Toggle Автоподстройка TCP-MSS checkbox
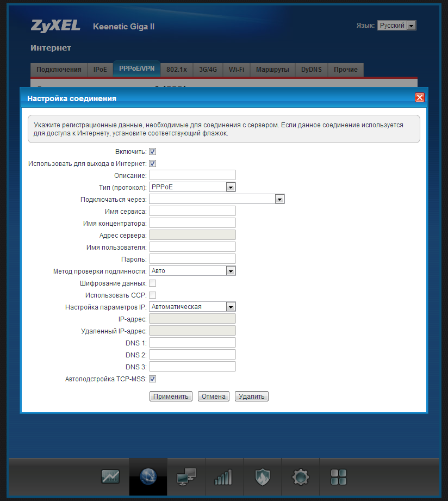This screenshot has height=501, width=448. pyautogui.click(x=153, y=379)
